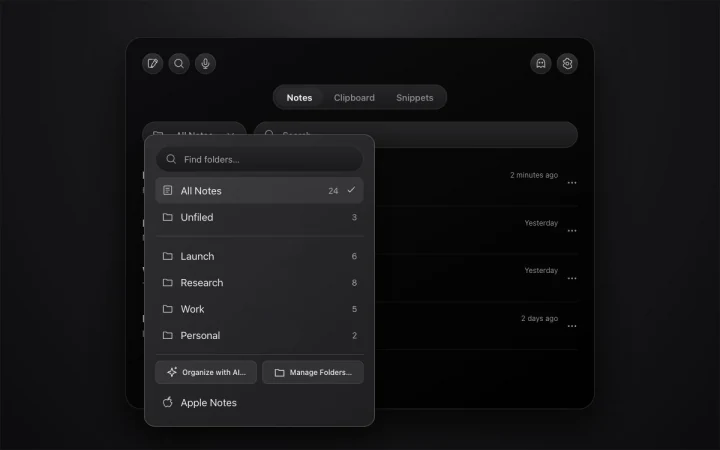Open the Personal folder
The height and width of the screenshot is (450, 720).
259,335
